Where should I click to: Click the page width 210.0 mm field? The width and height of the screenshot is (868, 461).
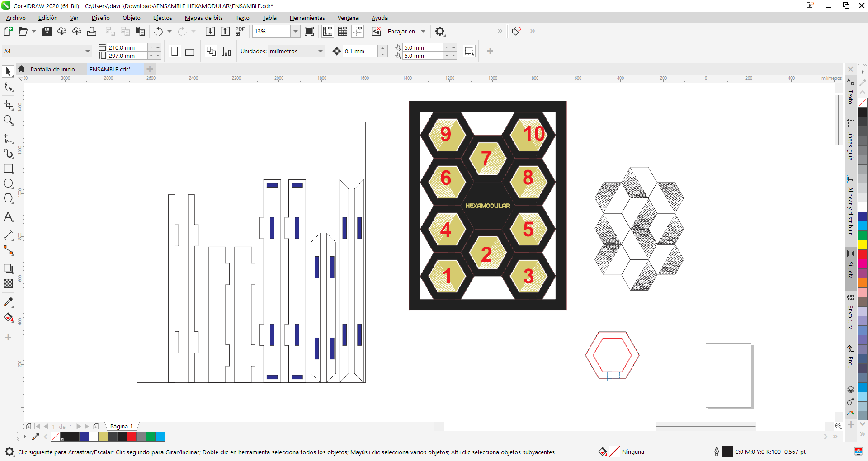click(127, 47)
